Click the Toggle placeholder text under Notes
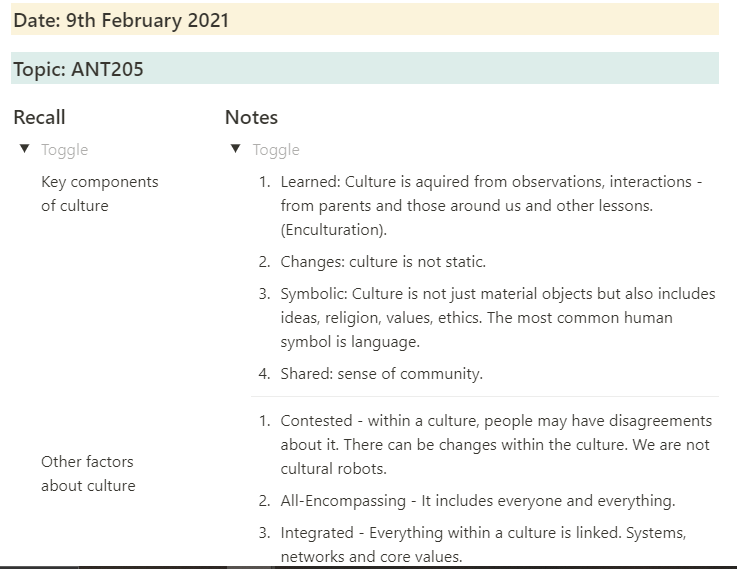The image size is (737, 569). coord(276,150)
